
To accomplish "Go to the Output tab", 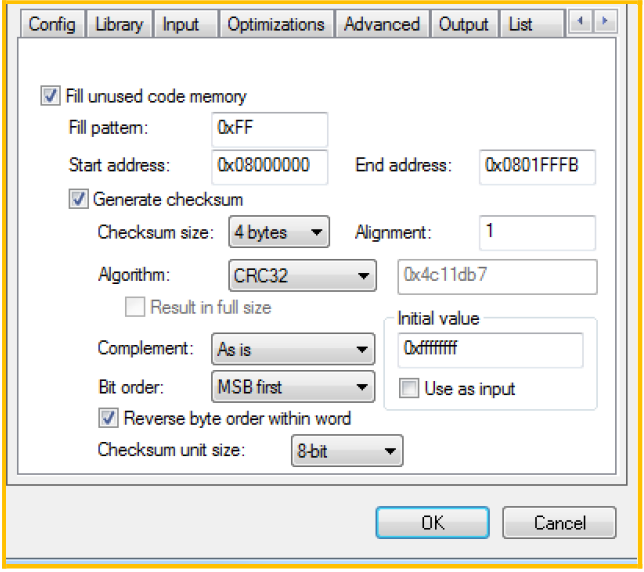I will tap(464, 24).
